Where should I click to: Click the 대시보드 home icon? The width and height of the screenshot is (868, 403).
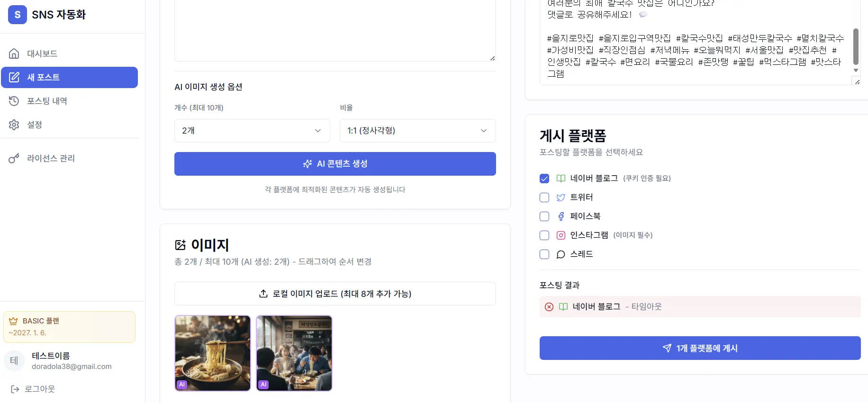coord(14,54)
